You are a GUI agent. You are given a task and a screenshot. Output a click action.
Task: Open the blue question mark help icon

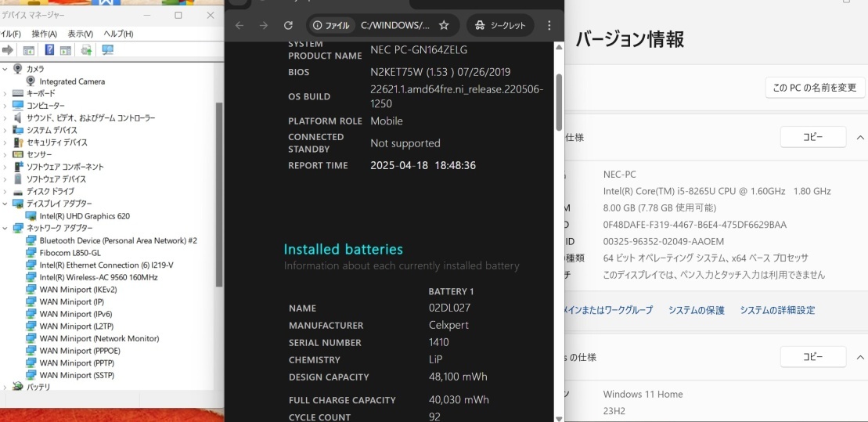click(x=49, y=50)
